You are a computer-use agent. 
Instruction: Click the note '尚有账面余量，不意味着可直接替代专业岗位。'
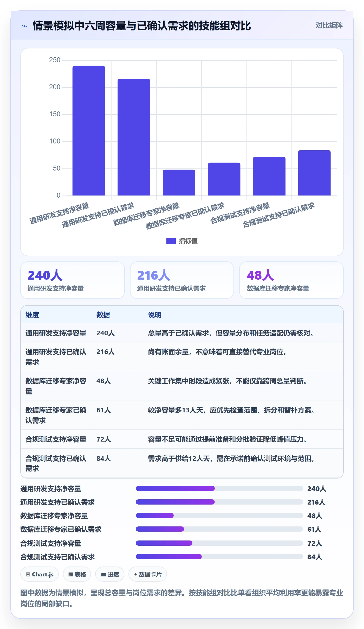tap(218, 352)
